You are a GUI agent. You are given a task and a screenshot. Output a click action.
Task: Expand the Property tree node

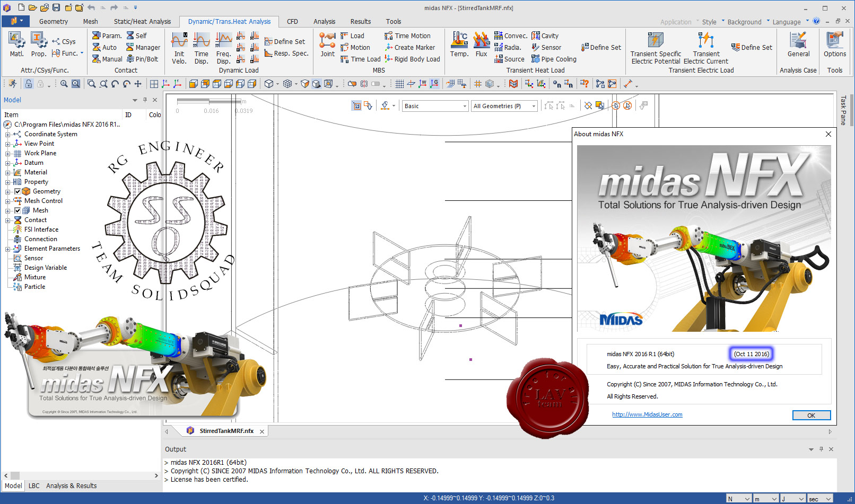click(7, 182)
